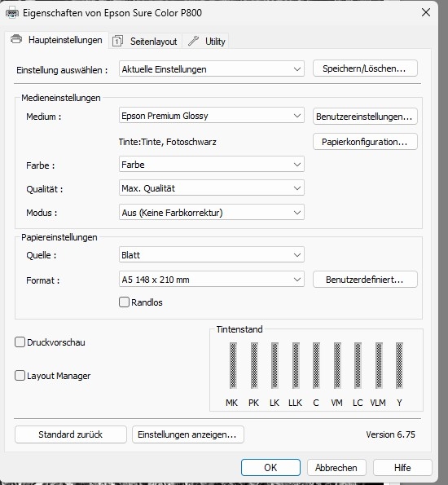Click the Medieneinstellungen group label
Image resolution: width=448 pixels, height=485 pixels.
coord(61,98)
